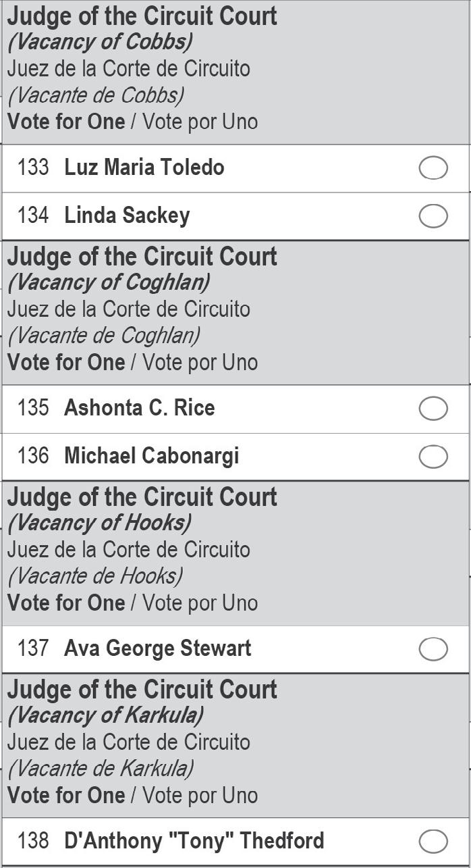Fill in Ava George Stewart's oval
The height and width of the screenshot is (868, 471).
pos(433,649)
